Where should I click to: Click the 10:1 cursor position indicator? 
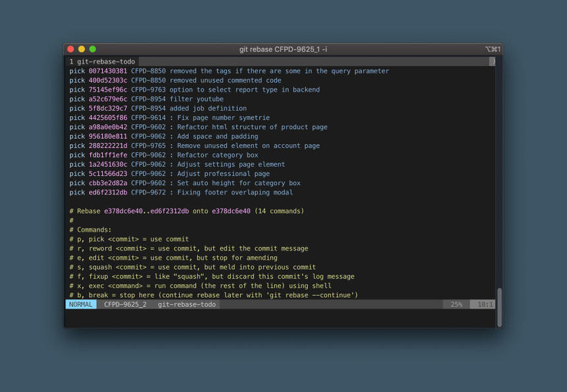tap(485, 304)
